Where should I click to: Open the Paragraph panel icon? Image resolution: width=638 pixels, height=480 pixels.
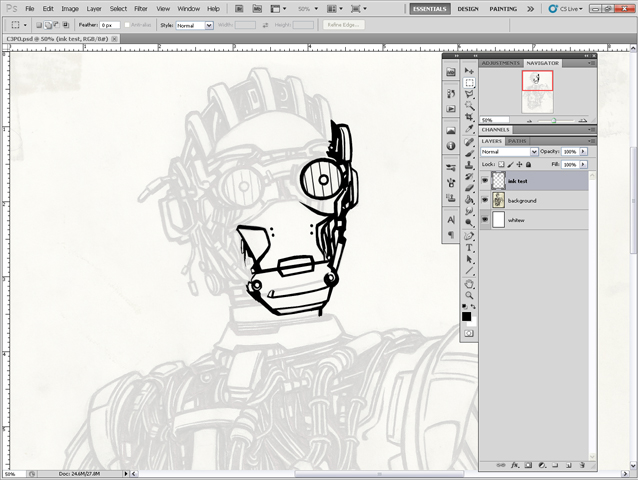point(451,234)
